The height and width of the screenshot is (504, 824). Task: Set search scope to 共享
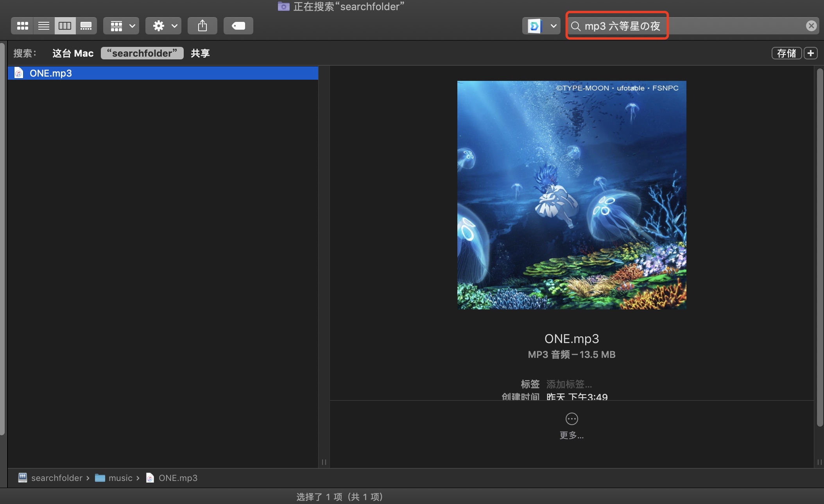tap(200, 53)
